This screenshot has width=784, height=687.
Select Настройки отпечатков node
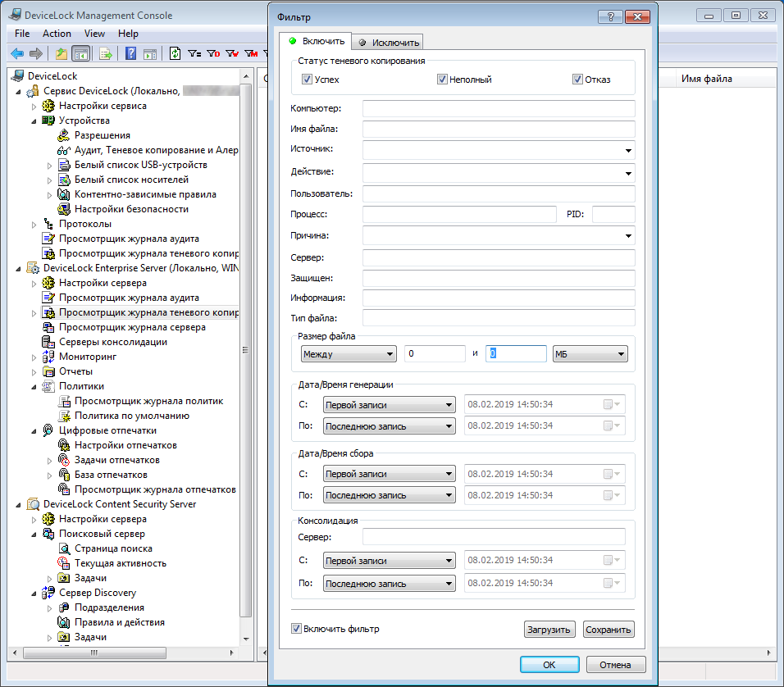pyautogui.click(x=125, y=445)
